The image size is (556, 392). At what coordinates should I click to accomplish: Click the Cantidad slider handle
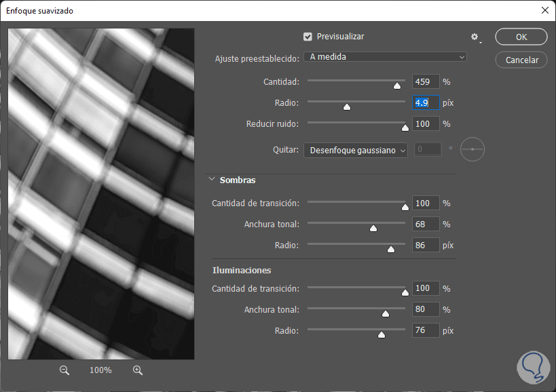[397, 85]
